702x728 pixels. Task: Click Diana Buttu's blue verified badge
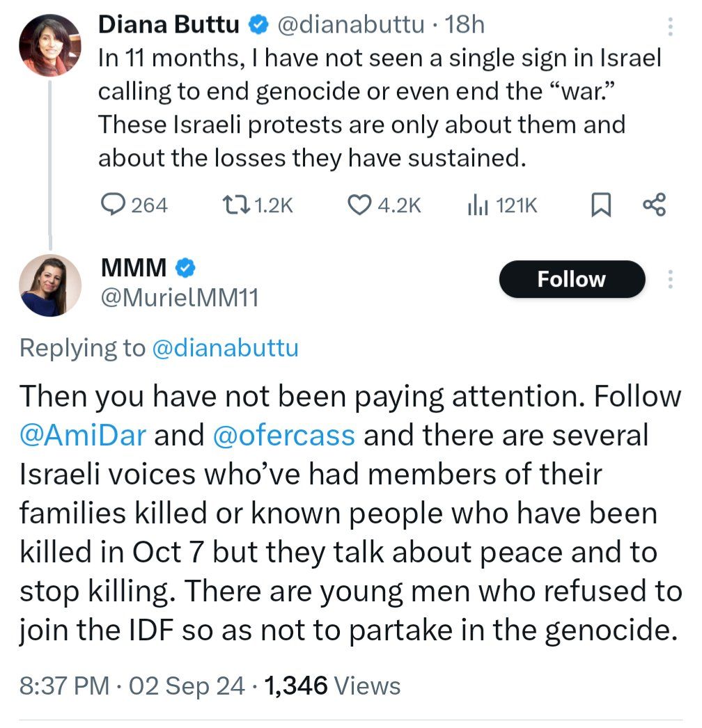point(257,25)
